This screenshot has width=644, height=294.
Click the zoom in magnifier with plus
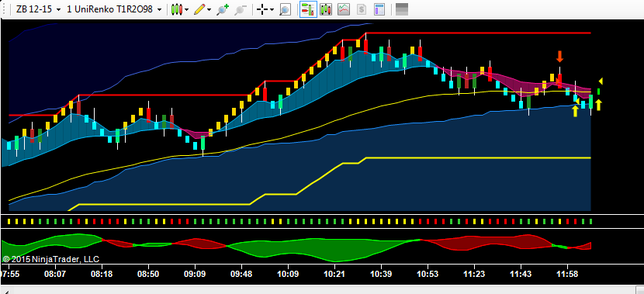click(x=223, y=9)
